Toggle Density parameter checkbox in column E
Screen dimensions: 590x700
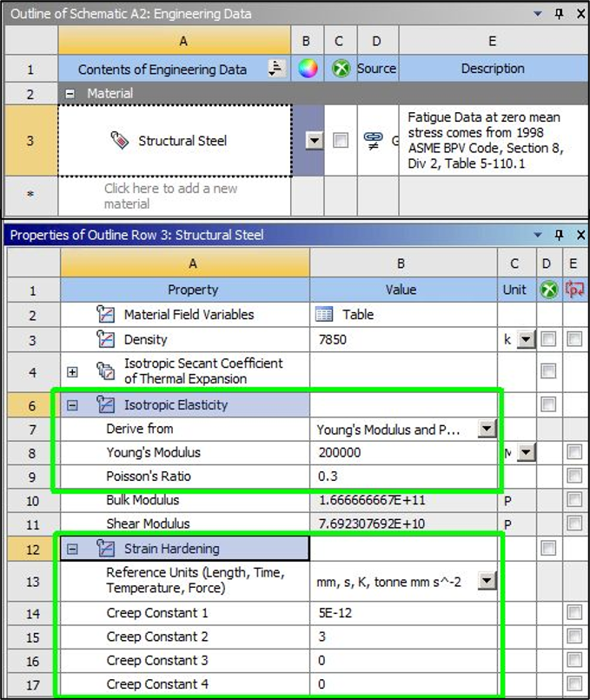coord(574,339)
